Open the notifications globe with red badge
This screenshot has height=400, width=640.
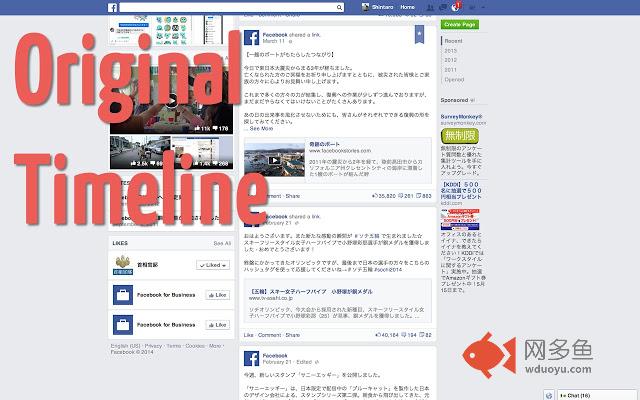(456, 7)
